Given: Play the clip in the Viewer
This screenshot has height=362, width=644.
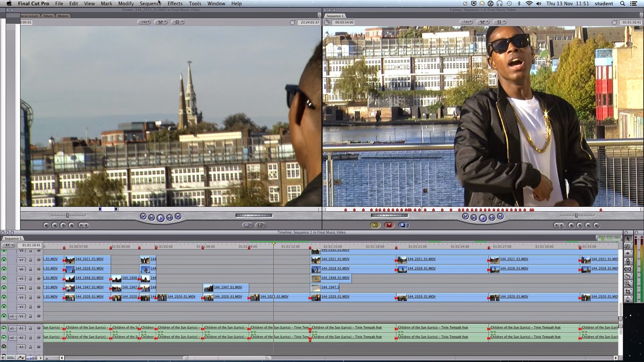Looking at the screenshot, I should 161,218.
